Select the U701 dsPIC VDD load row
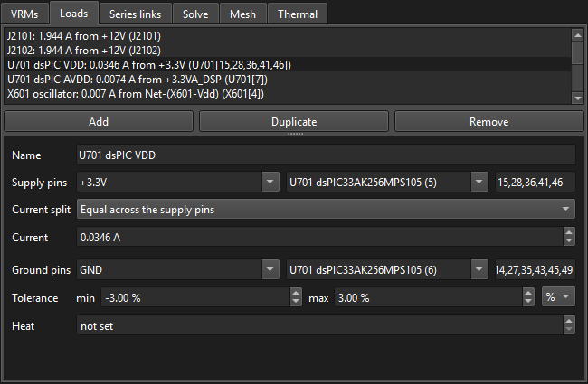Image resolution: width=588 pixels, height=384 pixels. (288, 65)
